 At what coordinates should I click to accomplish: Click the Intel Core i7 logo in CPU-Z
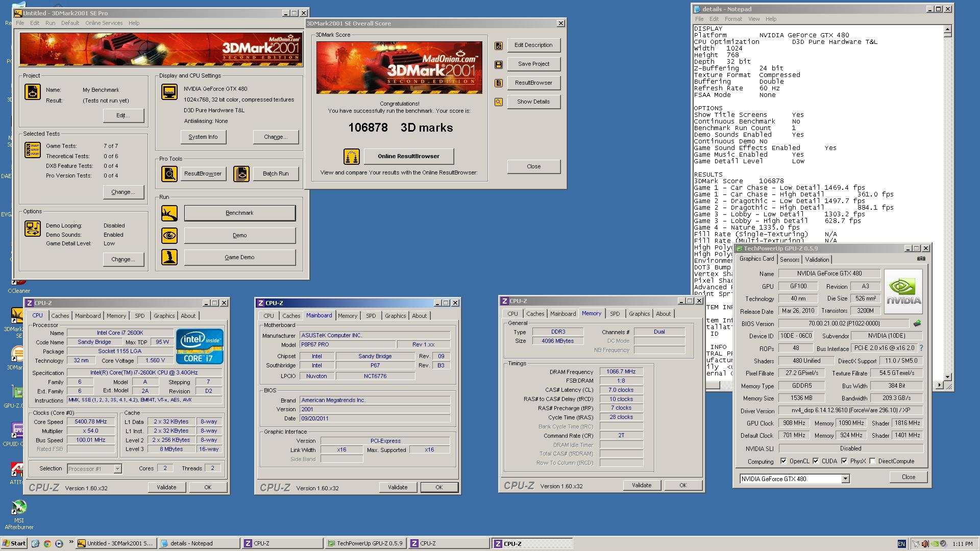tap(200, 346)
